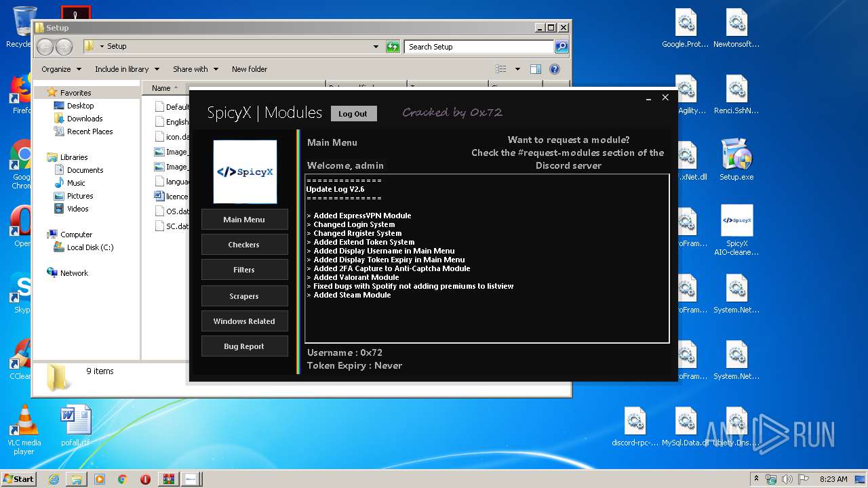Open the Include in library menu
Screen dimensions: 868x488
pyautogui.click(x=127, y=69)
